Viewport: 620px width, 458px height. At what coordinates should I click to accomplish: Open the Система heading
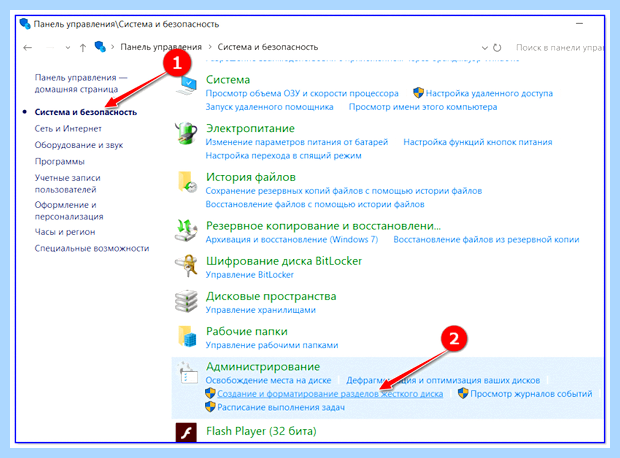[228, 79]
